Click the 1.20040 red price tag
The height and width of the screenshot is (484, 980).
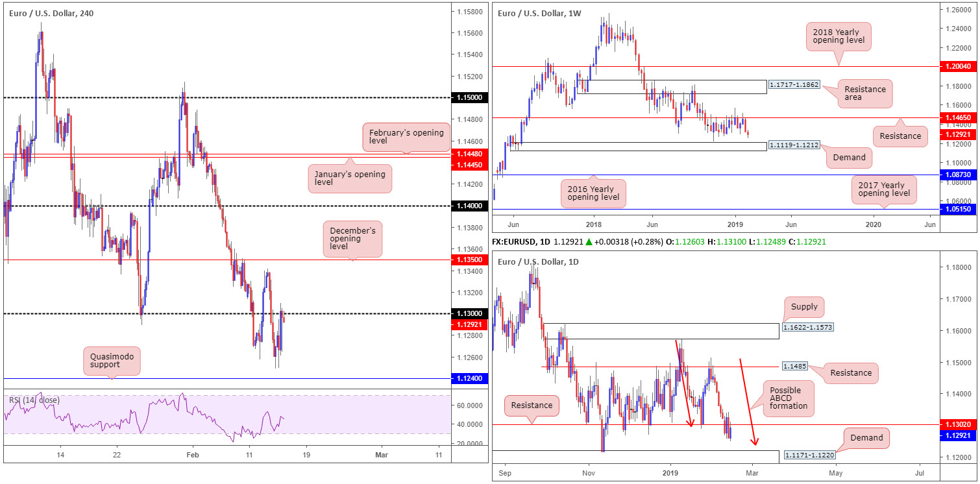pyautogui.click(x=959, y=67)
